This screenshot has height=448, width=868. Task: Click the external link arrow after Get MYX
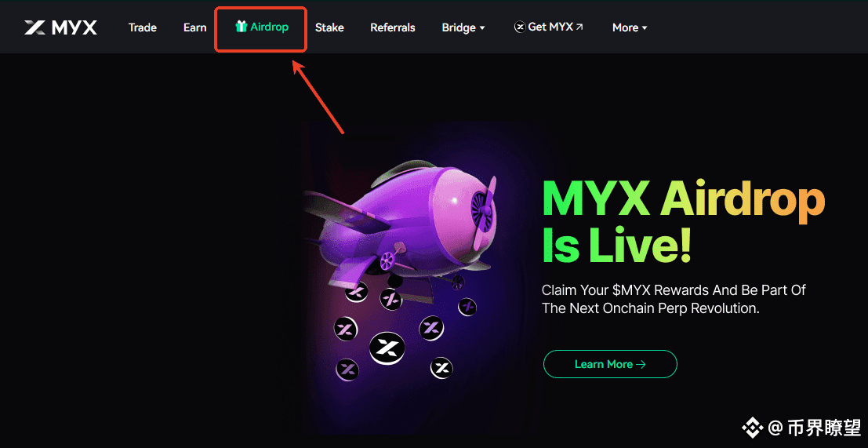[x=579, y=27]
